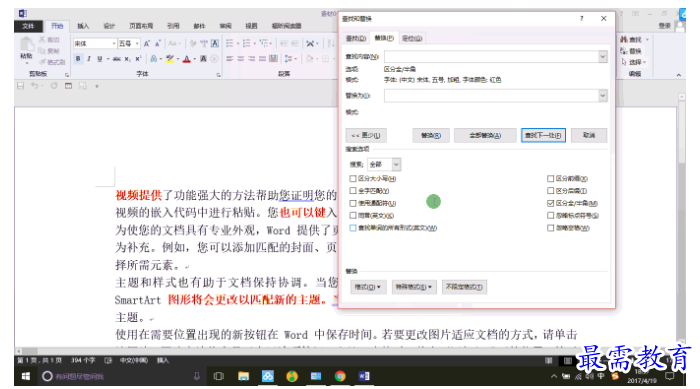The height and width of the screenshot is (389, 700).
Task: Click the Shrink Font icon
Action: (x=158, y=43)
